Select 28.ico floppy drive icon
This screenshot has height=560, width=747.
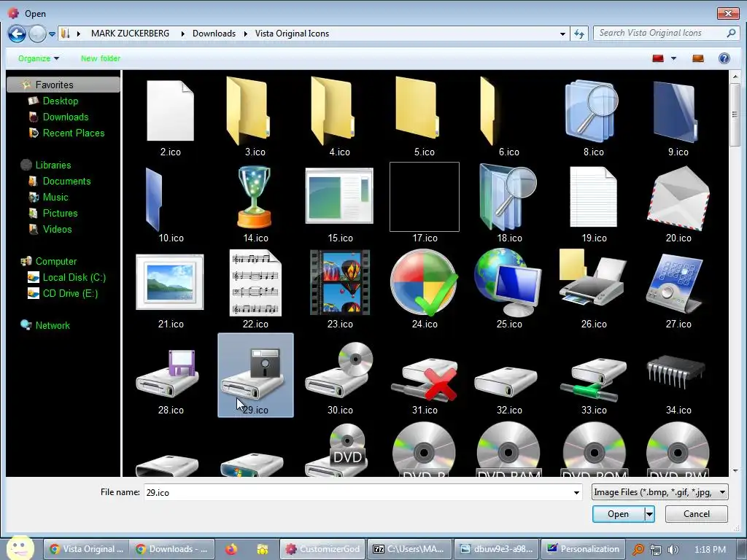coord(166,373)
